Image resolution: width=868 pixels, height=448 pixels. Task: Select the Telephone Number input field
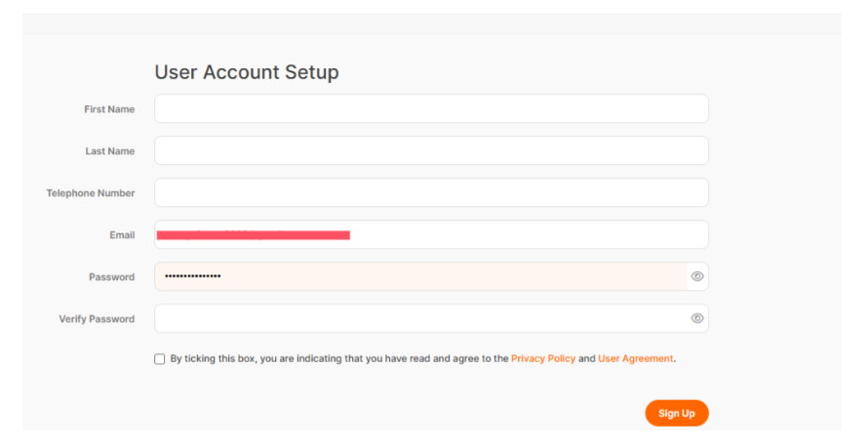[x=431, y=192]
